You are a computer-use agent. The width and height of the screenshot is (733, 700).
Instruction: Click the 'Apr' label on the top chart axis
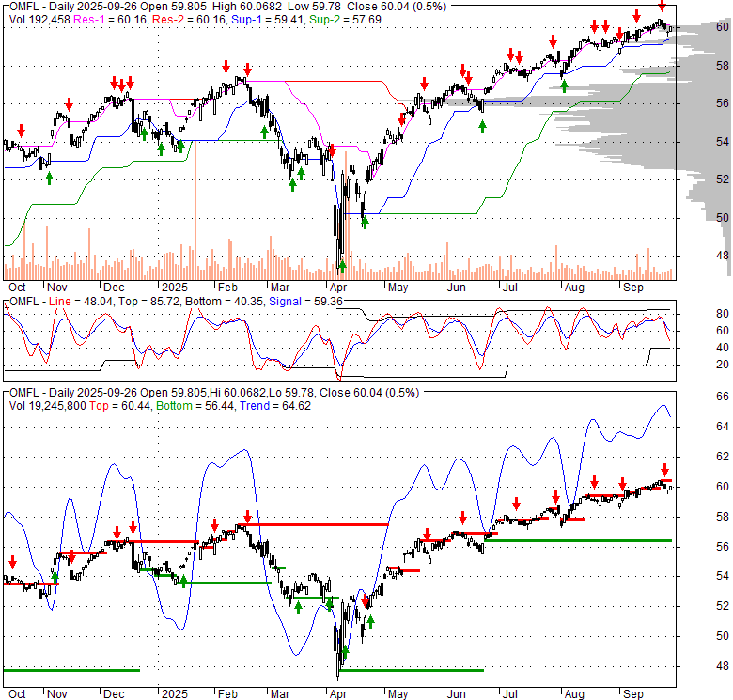coord(337,287)
